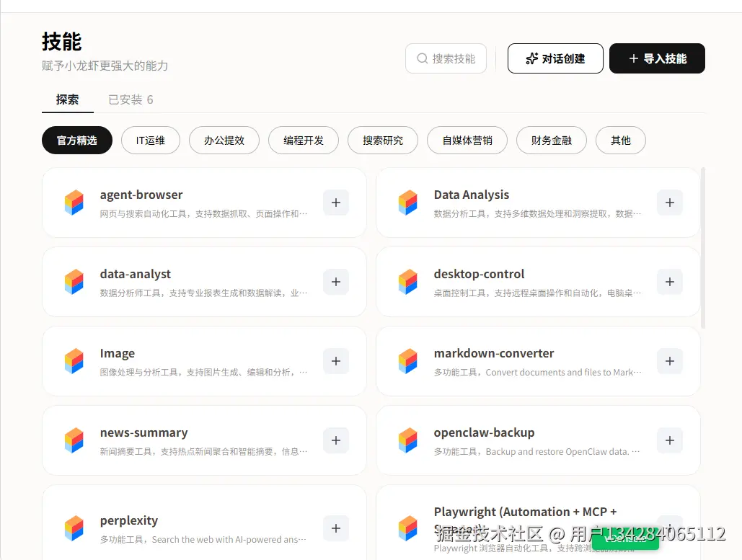Toggle the IT运维 category filter
The height and width of the screenshot is (560, 742).
coord(150,141)
